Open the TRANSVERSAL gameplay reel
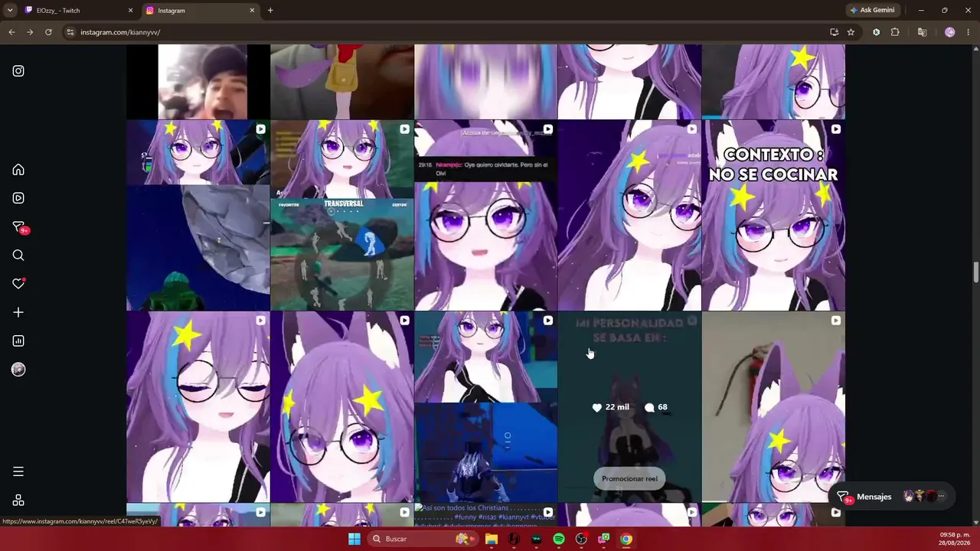This screenshot has height=551, width=980. pos(342,215)
